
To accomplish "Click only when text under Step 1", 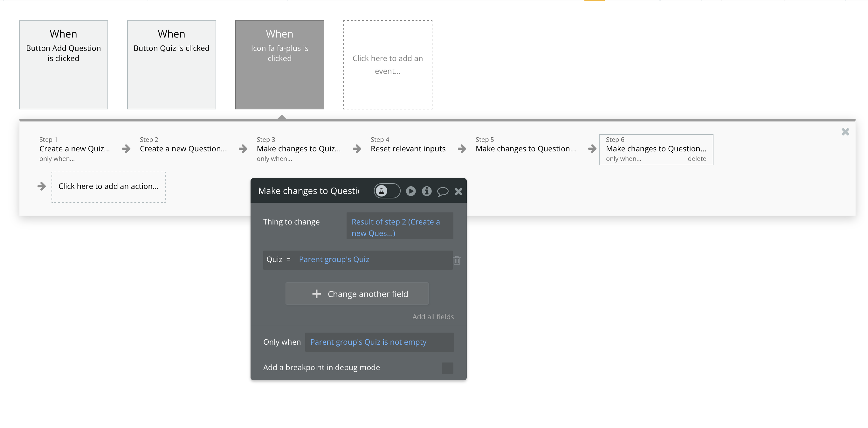I will pyautogui.click(x=57, y=159).
